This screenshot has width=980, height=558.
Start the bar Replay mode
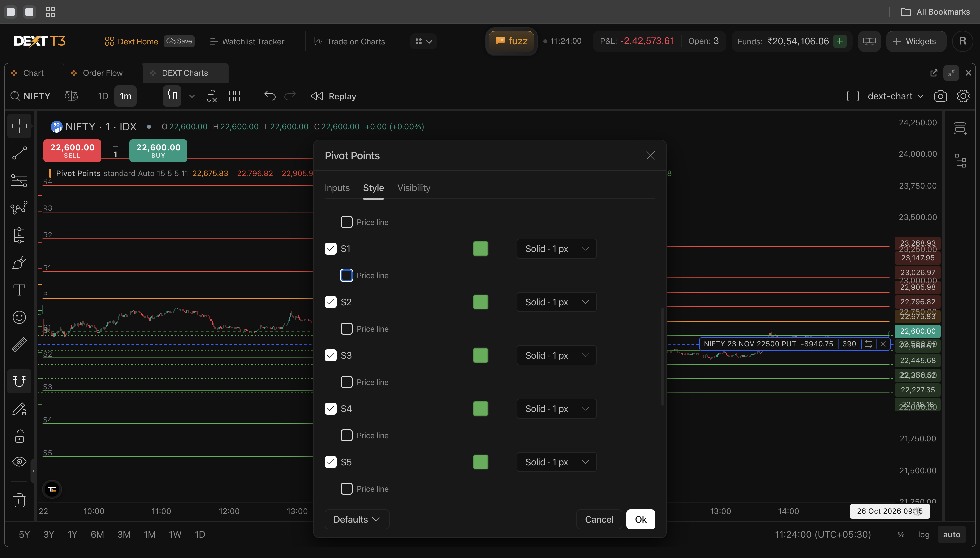point(333,96)
